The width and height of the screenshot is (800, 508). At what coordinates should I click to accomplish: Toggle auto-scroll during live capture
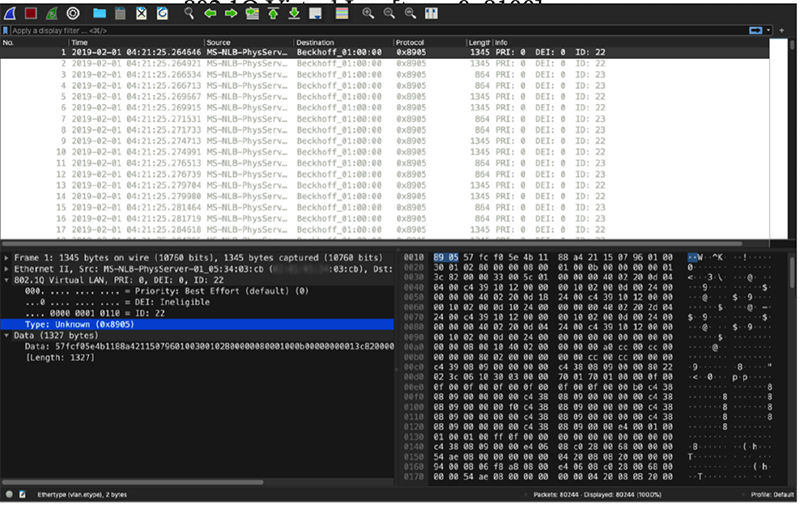pos(315,13)
